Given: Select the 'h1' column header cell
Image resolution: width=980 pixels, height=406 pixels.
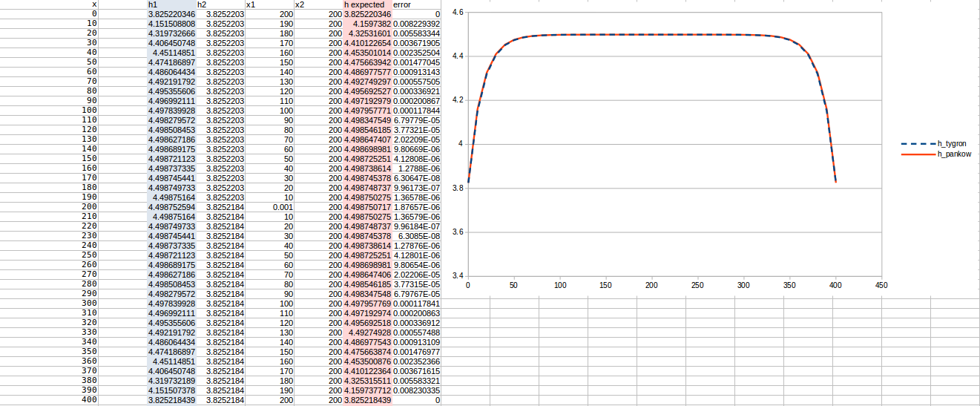Looking at the screenshot, I should coord(171,4).
